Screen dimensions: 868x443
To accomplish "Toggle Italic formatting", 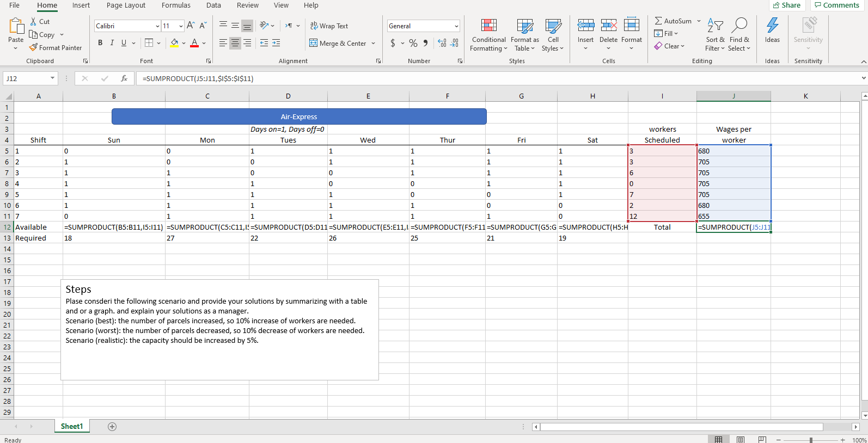I will 112,42.
